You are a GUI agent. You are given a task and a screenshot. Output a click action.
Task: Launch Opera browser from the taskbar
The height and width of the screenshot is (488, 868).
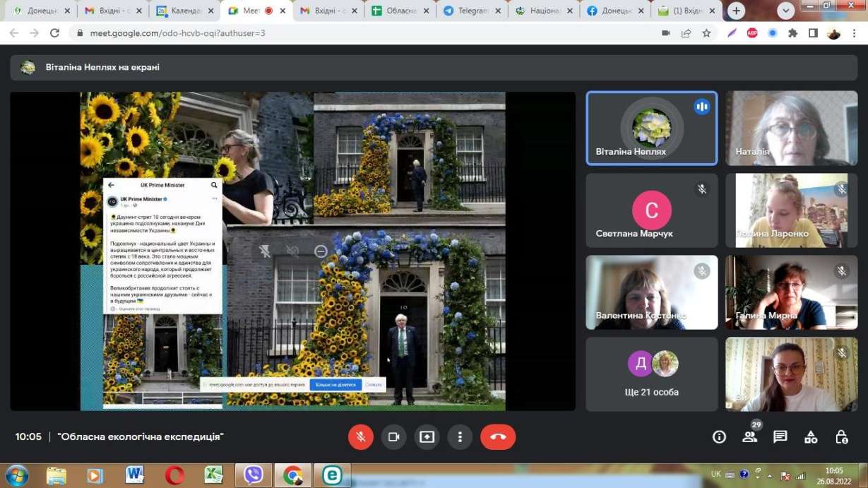pos(174,476)
